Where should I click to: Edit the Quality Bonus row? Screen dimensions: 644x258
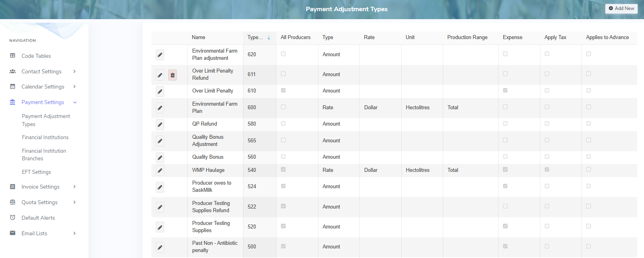(x=160, y=158)
